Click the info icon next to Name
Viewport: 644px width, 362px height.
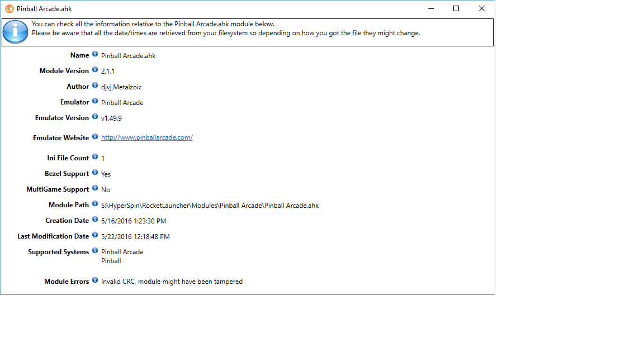tap(95, 54)
